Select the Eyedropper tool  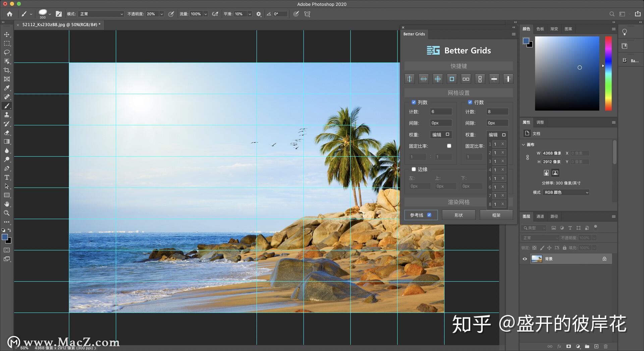7,88
